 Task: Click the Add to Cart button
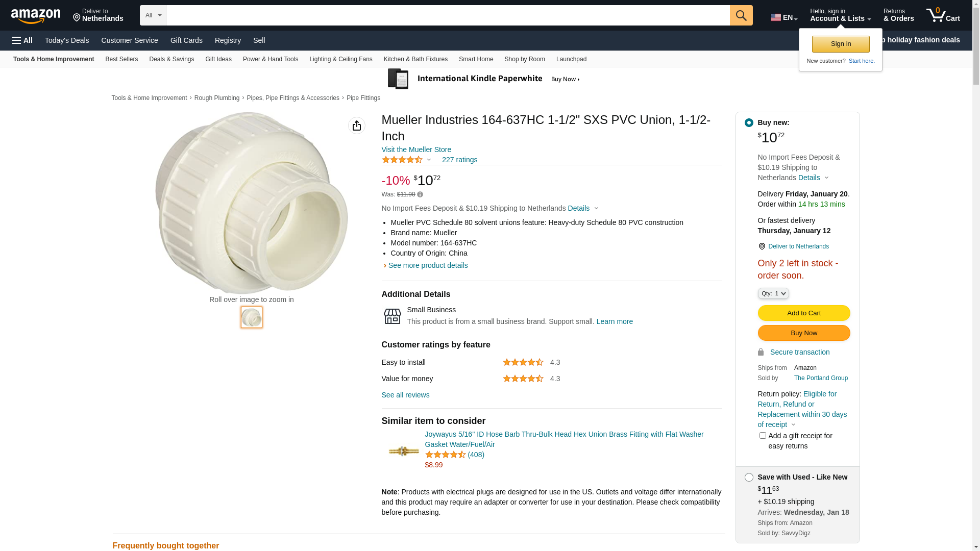click(x=803, y=313)
